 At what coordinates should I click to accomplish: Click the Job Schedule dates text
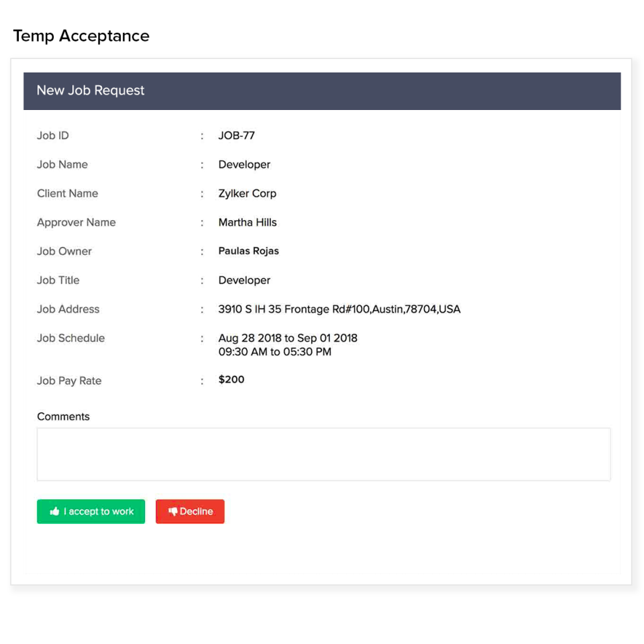point(288,338)
